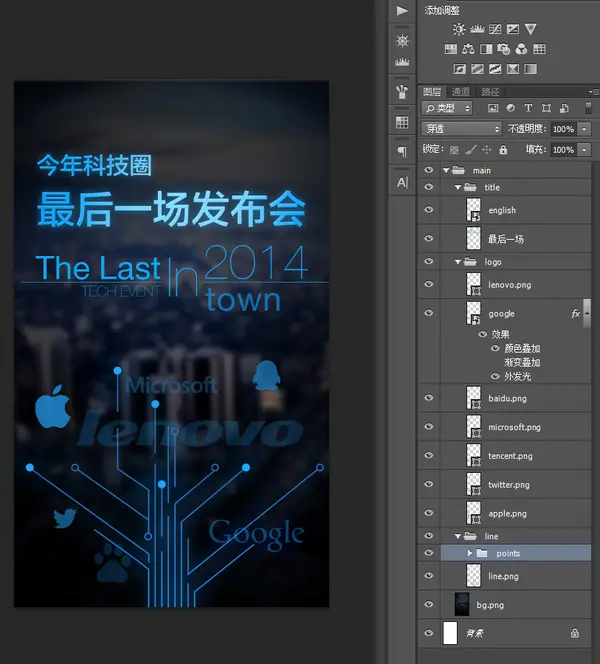
Task: Filter layers by pixel layers
Action: [x=493, y=108]
